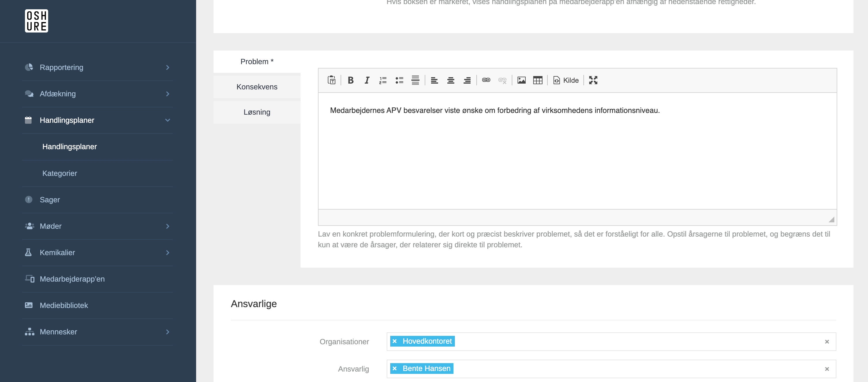Maximize the editor to fullscreen
Viewport: 868px width, 382px height.
pos(593,80)
